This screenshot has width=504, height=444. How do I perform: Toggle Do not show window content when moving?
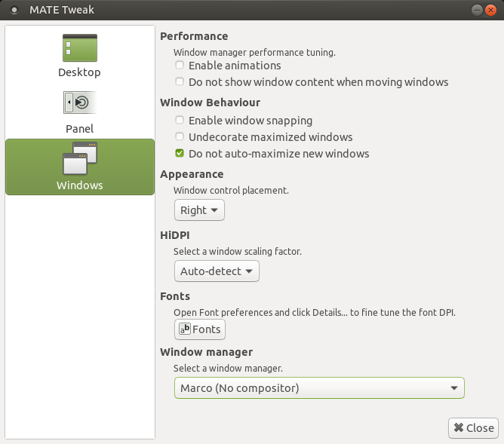(x=180, y=81)
